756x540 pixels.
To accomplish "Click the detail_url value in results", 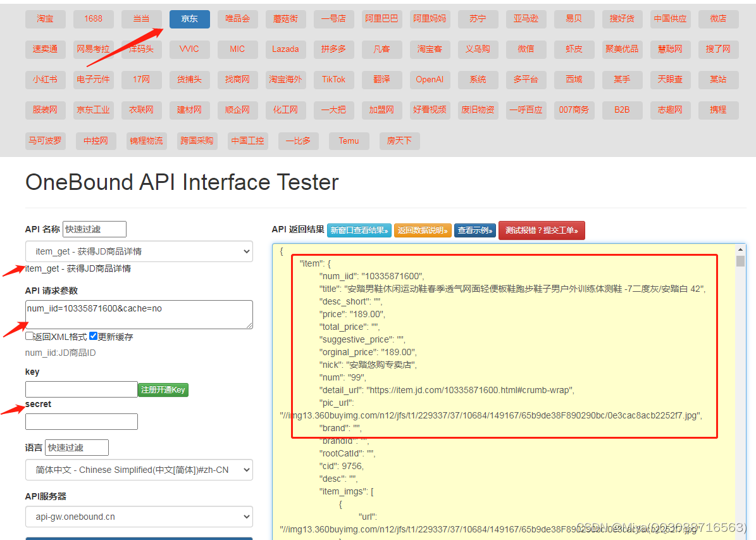I will 470,390.
